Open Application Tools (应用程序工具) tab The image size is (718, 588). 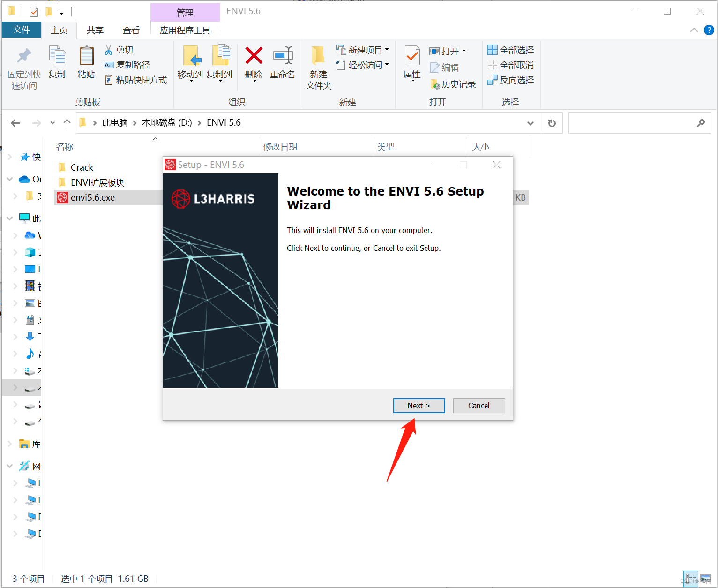point(185,30)
